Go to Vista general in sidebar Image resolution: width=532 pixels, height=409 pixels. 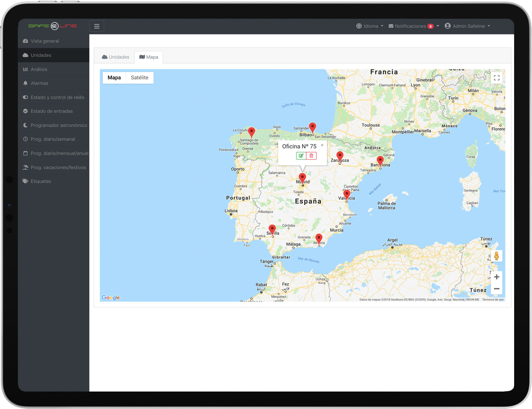54,41
